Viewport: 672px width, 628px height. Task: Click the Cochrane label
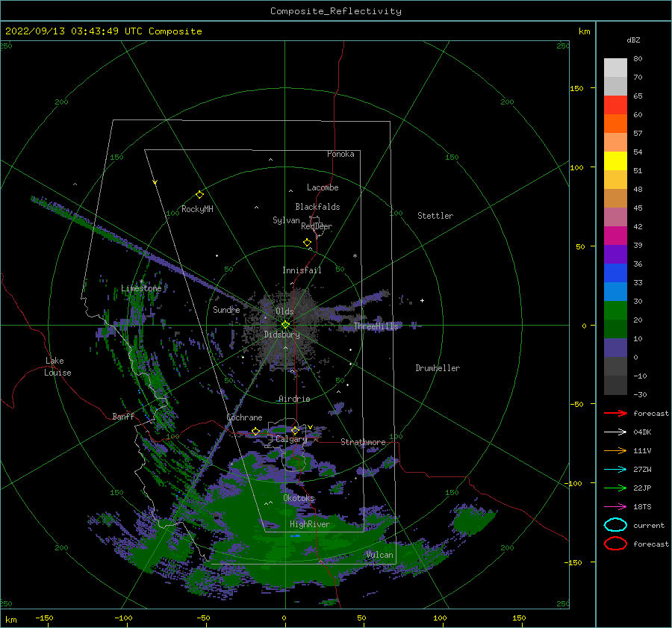pos(244,417)
